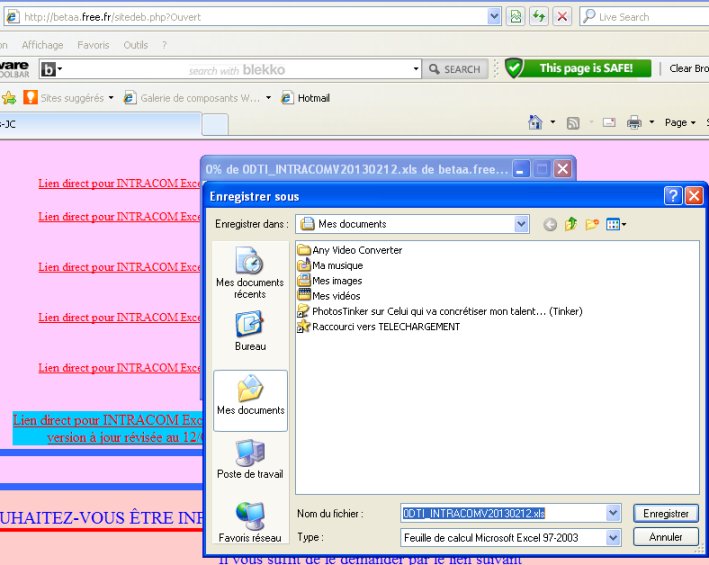Viewport: 709px width, 565px height.
Task: Create a new folder in the save dialog
Action: [592, 224]
